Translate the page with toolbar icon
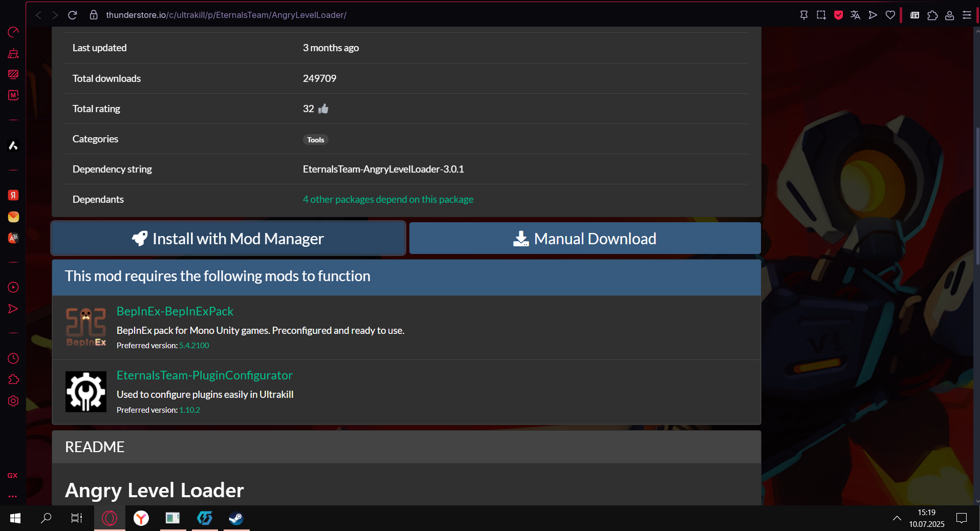 [856, 15]
